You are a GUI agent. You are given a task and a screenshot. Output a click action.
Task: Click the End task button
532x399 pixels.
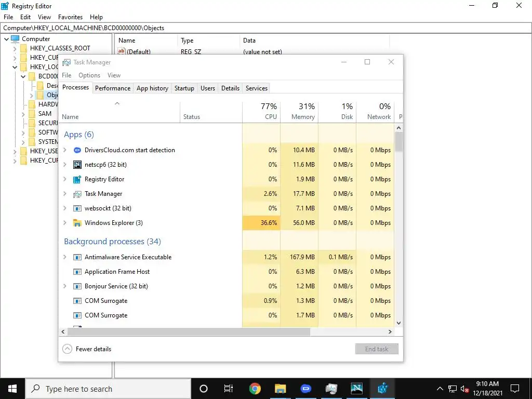(377, 349)
